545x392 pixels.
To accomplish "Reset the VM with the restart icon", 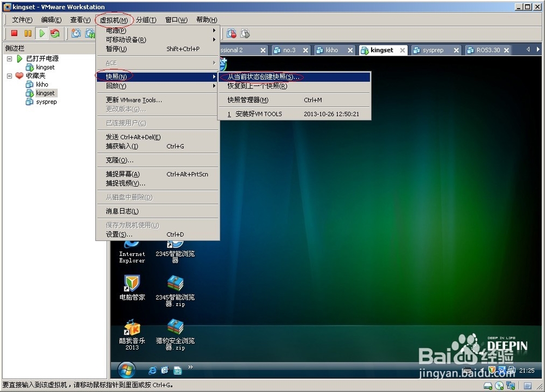I will pyautogui.click(x=55, y=33).
